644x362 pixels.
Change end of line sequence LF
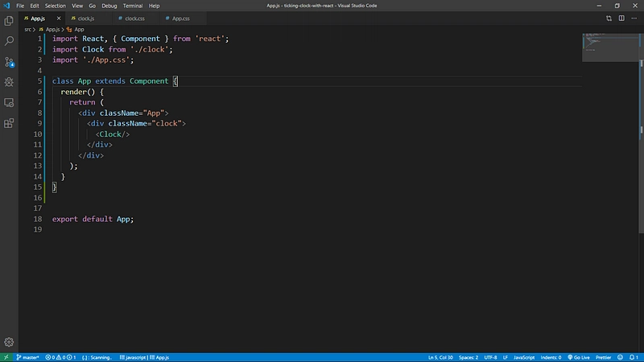click(506, 357)
